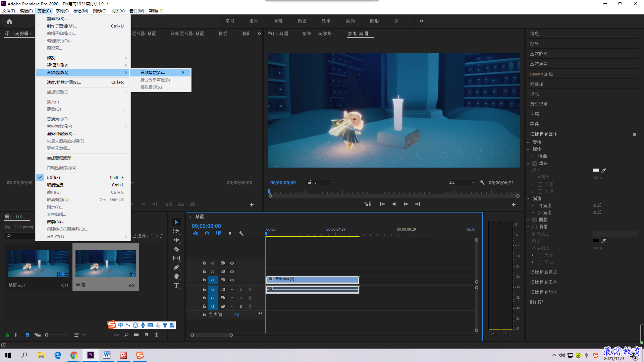Click the black background color swatch

[596, 241]
